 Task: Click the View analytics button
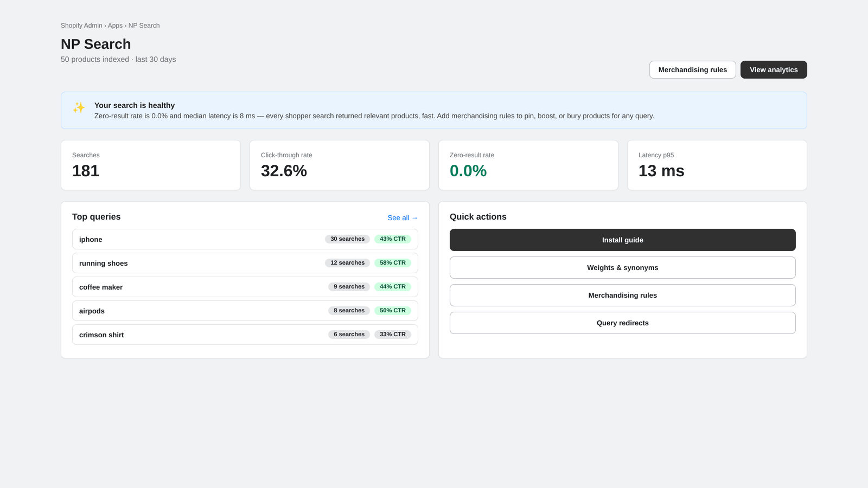(x=774, y=69)
